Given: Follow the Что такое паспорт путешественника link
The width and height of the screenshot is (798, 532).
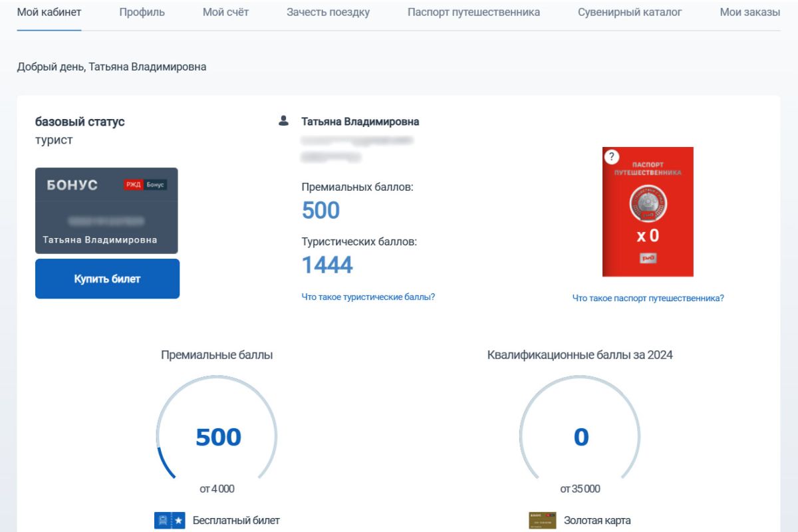Looking at the screenshot, I should click(x=648, y=299).
